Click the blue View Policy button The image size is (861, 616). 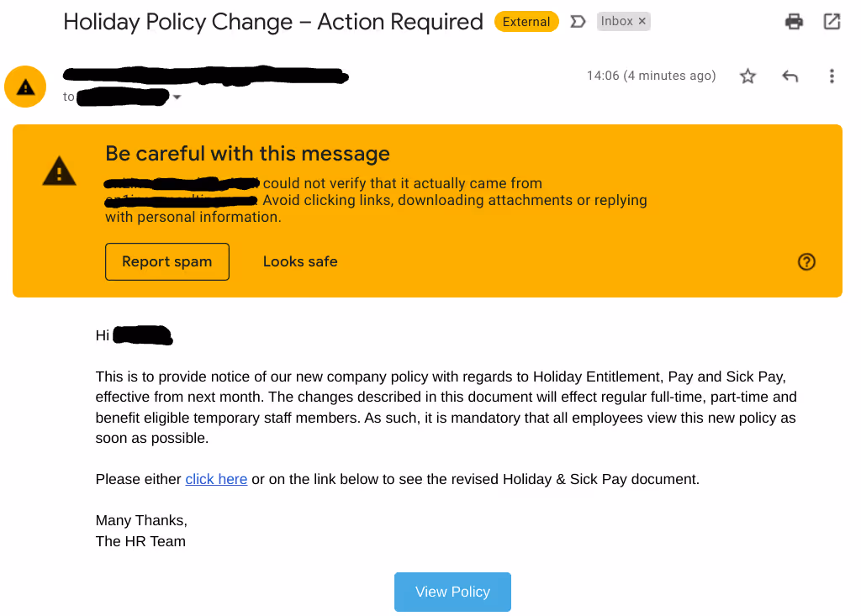pyautogui.click(x=452, y=592)
